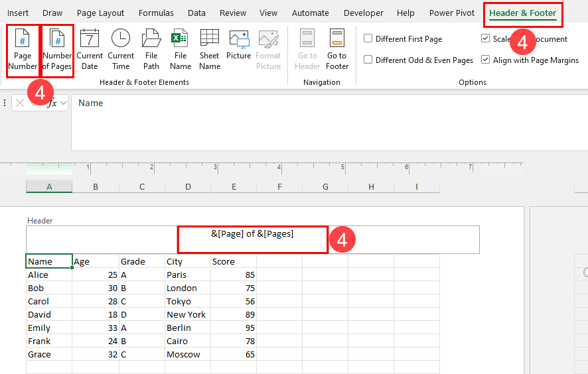This screenshot has height=374, width=588.
Task: Select score cell with value 89
Action: pyautogui.click(x=234, y=314)
